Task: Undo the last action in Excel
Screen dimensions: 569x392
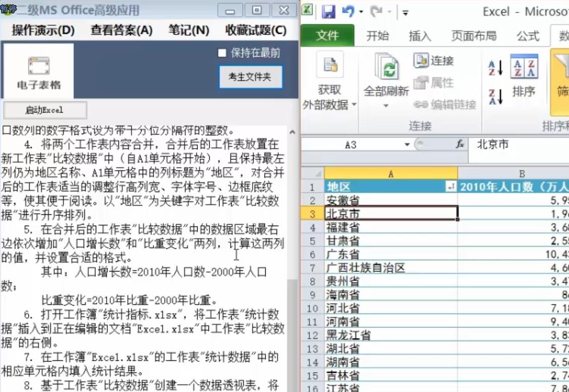Action: [x=348, y=12]
